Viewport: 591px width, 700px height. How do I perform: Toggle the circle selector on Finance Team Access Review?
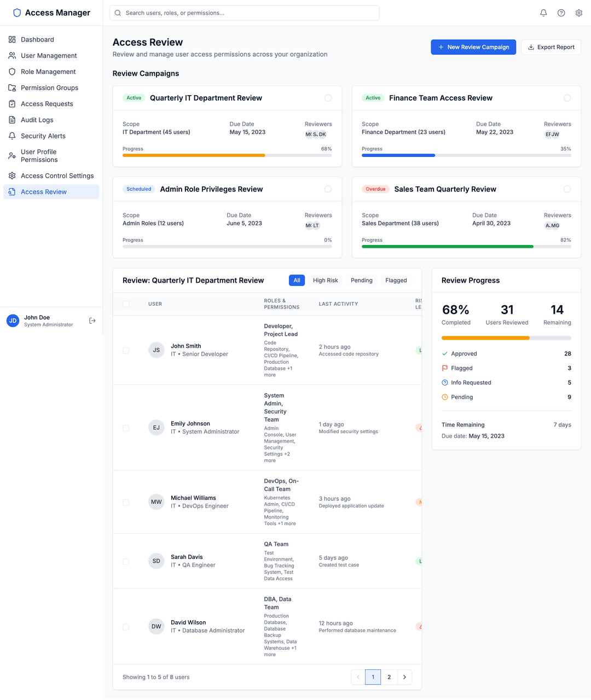point(567,98)
